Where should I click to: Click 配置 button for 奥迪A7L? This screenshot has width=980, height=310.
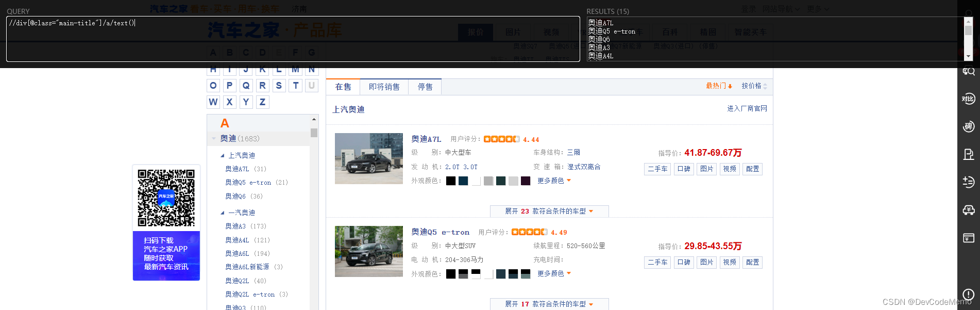(x=753, y=169)
